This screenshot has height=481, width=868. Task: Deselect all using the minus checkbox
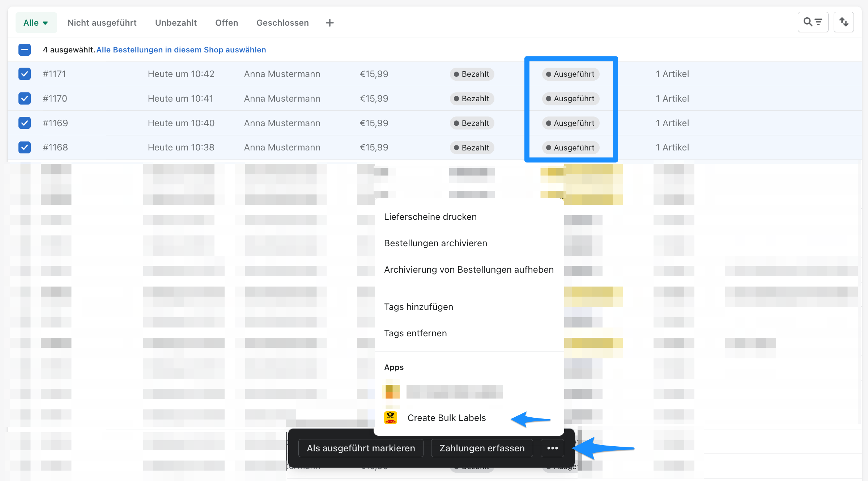pyautogui.click(x=25, y=50)
